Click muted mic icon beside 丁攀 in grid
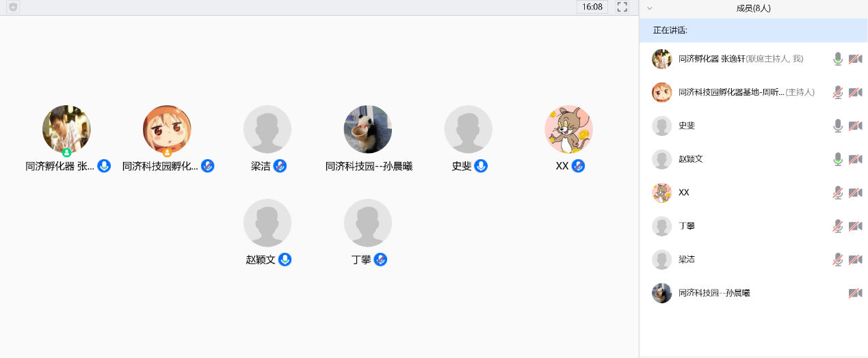This screenshot has width=868, height=358. 380,260
